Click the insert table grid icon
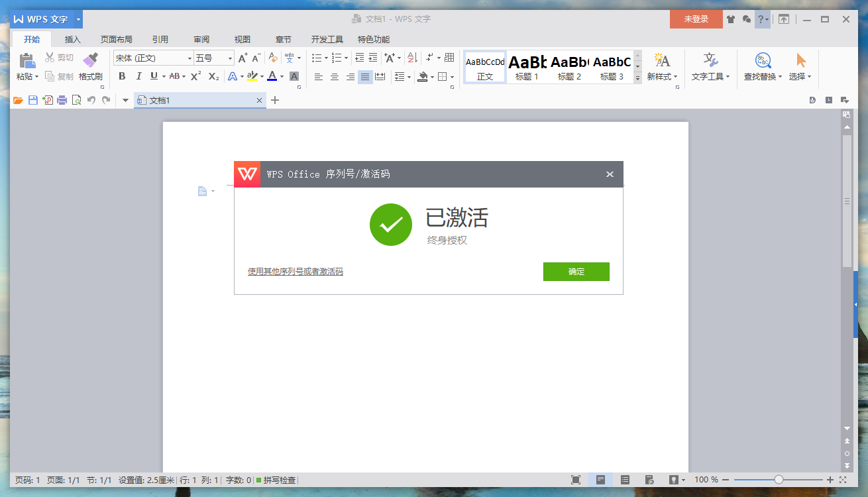 (x=449, y=58)
